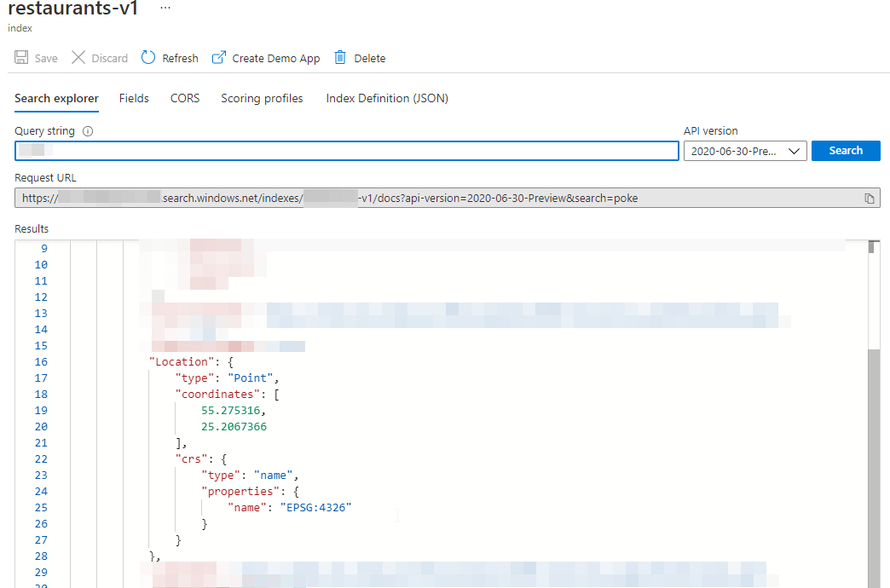Click the Delete trash can icon
Image resolution: width=890 pixels, height=588 pixels.
340,58
